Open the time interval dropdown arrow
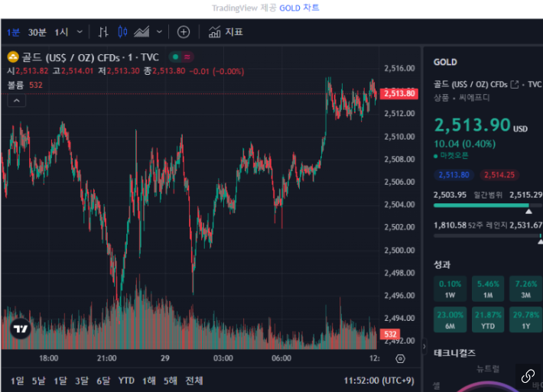543x392 pixels. pos(80,32)
